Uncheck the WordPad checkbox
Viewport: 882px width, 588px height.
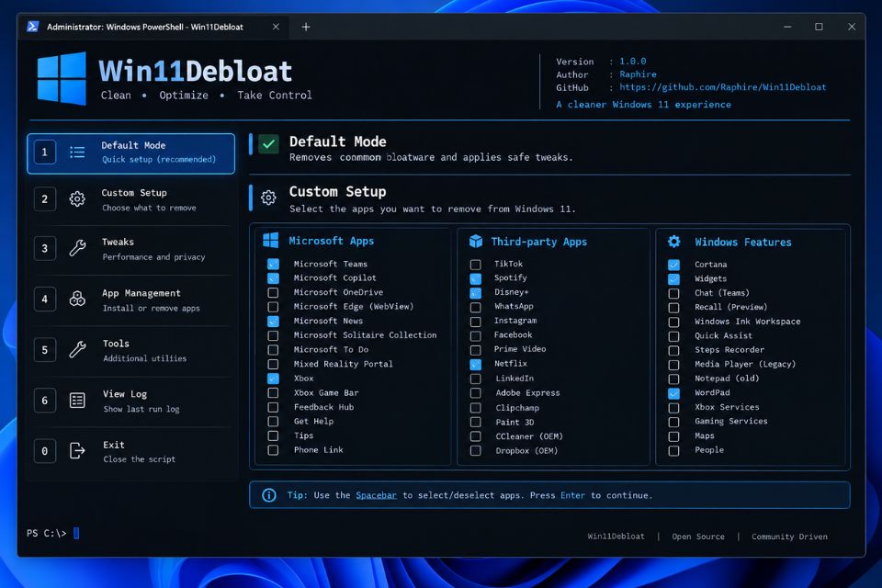[x=673, y=393]
